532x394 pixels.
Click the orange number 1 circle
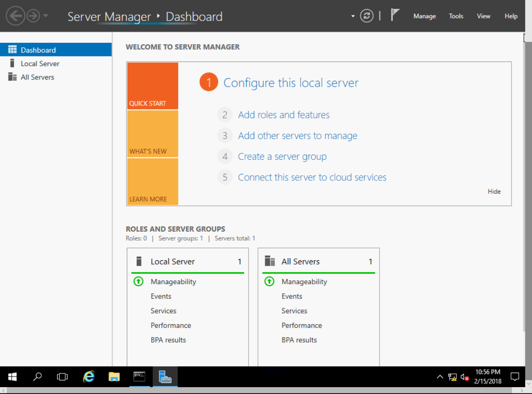pyautogui.click(x=209, y=82)
